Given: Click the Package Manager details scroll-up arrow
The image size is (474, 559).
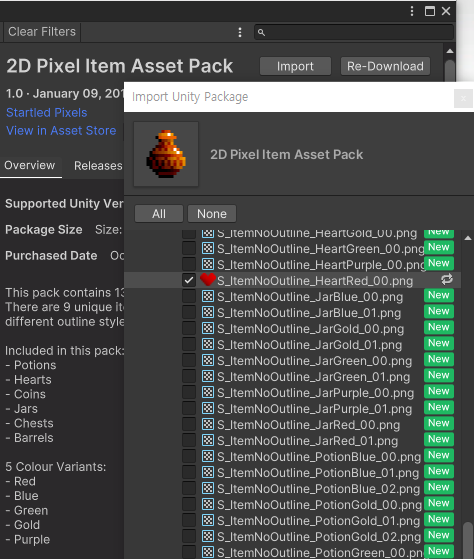Looking at the screenshot, I should [450, 51].
